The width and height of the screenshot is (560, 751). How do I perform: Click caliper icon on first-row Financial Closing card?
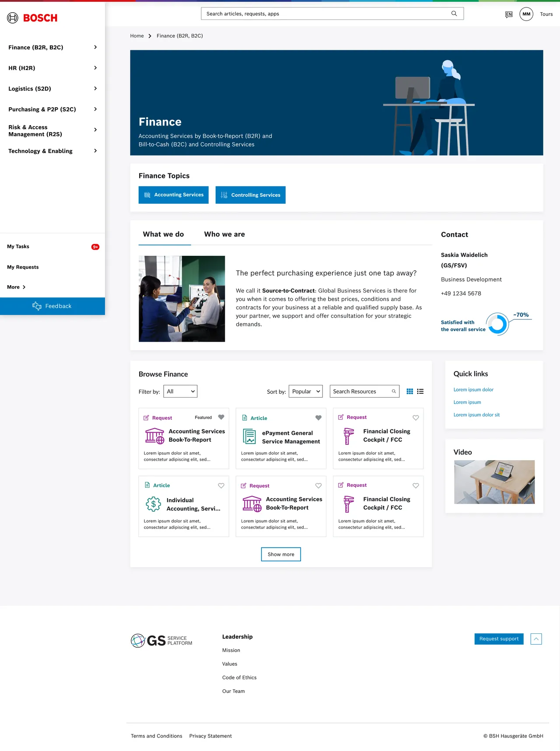[349, 436]
